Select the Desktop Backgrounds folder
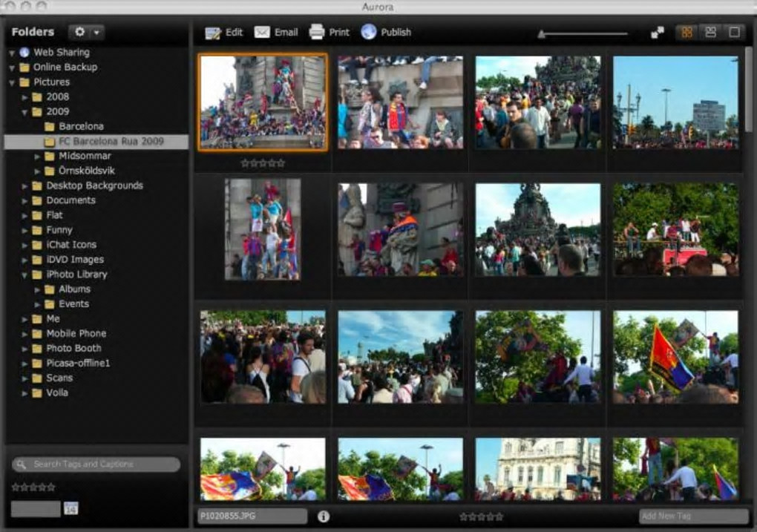The height and width of the screenshot is (532, 757). click(94, 185)
